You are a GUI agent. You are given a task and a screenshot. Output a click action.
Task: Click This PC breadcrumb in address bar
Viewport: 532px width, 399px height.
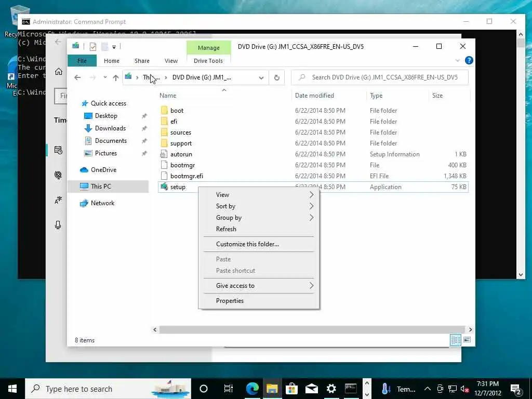tap(151, 77)
